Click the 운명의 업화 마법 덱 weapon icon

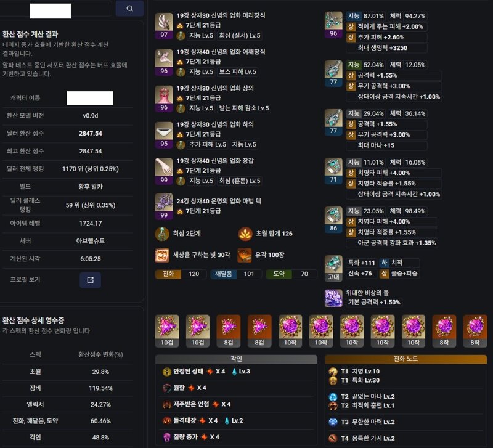click(x=164, y=206)
